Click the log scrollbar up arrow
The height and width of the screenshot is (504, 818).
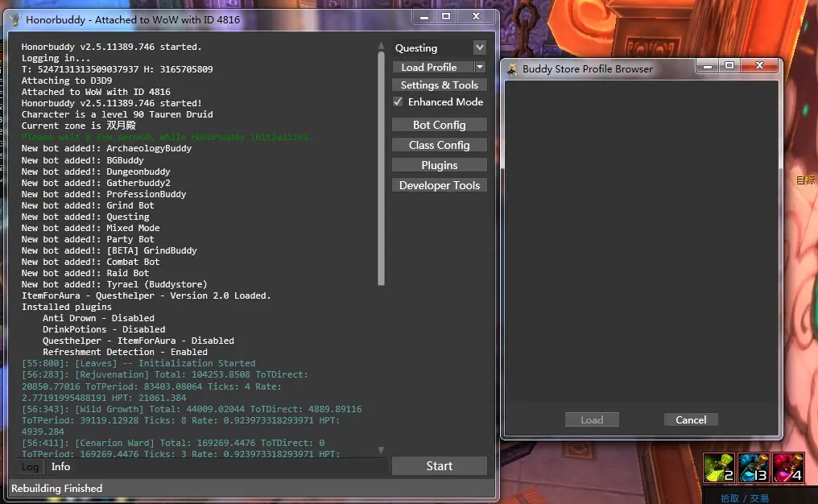pyautogui.click(x=382, y=46)
